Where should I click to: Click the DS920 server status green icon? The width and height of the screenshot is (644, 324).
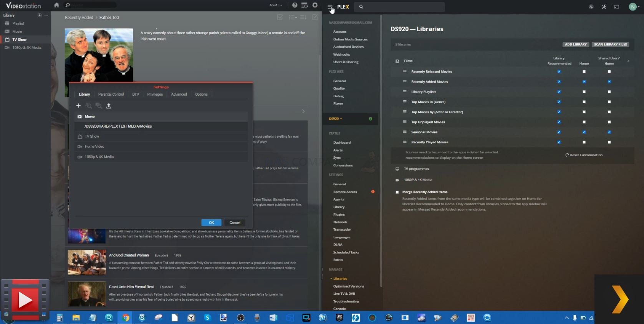[370, 119]
